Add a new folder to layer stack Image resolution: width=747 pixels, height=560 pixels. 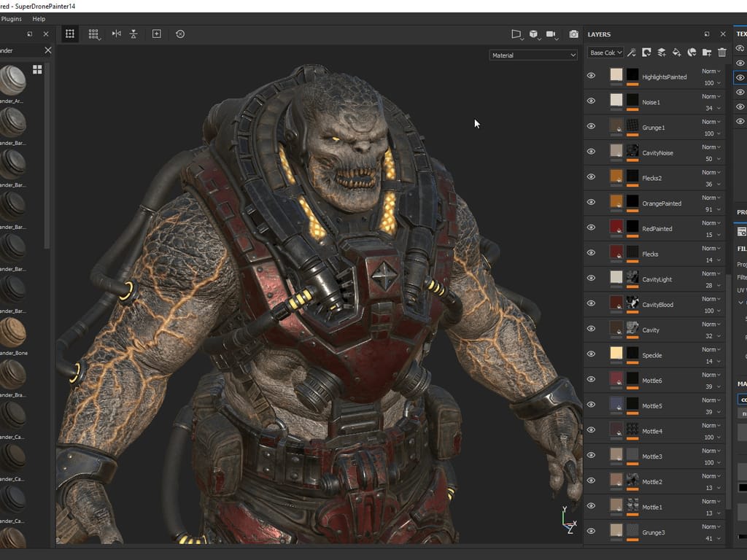[x=707, y=52]
